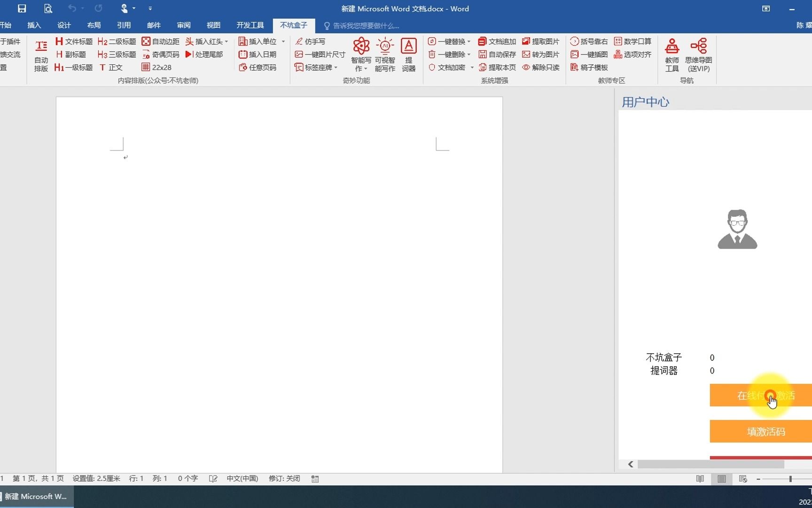This screenshot has height=508, width=812.
Task: Open the 教师工具 teacher tools
Action: pyautogui.click(x=672, y=55)
